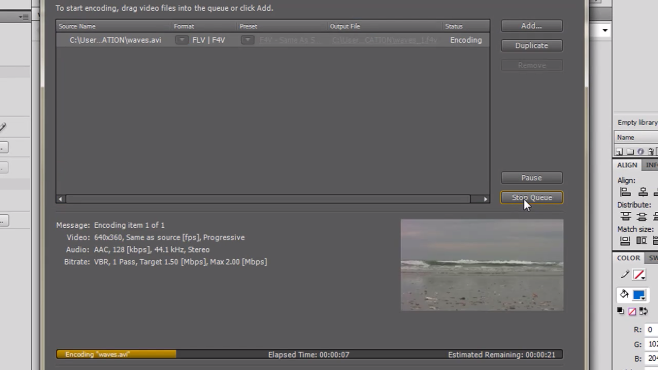Image resolution: width=658 pixels, height=370 pixels.
Task: Click the Elapsed Time readout
Action: click(308, 355)
